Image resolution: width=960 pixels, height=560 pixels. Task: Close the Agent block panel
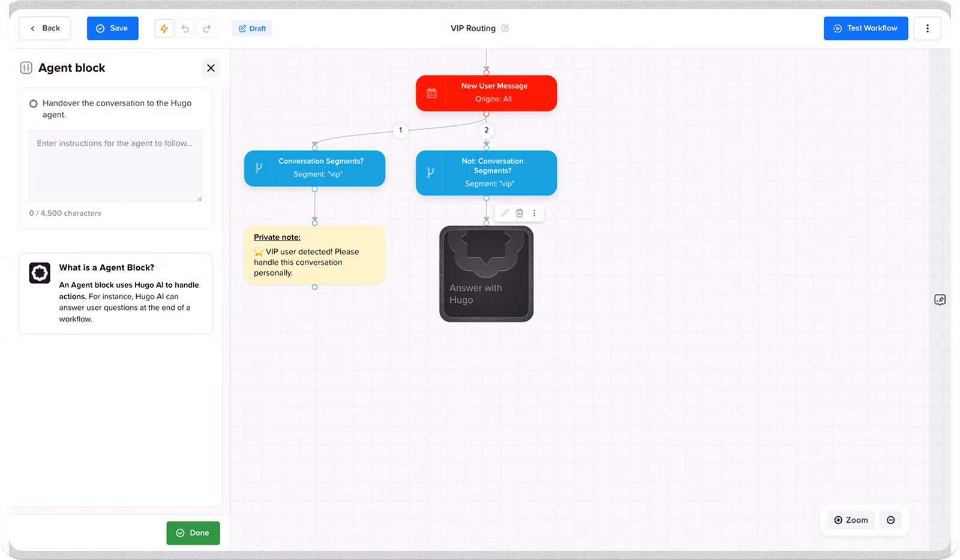(x=211, y=68)
